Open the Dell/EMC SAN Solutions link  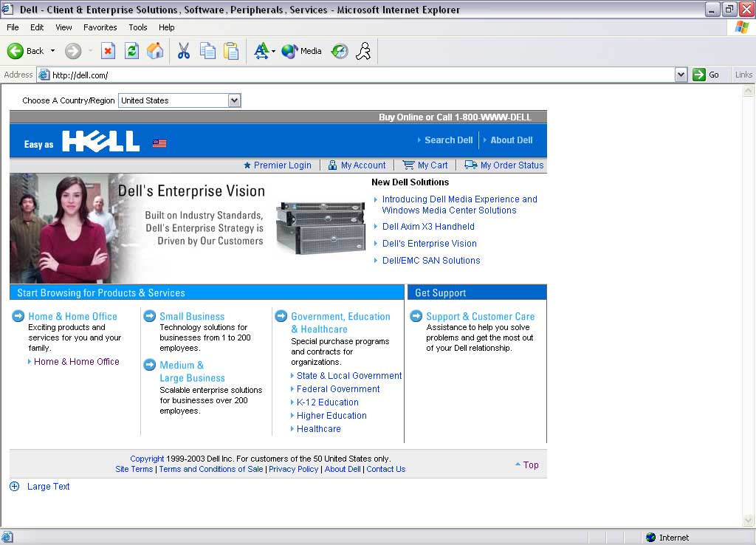tap(431, 260)
